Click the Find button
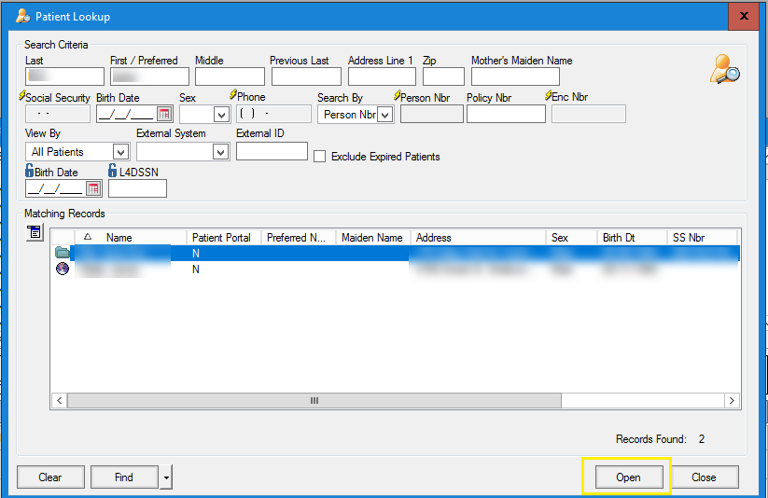The height and width of the screenshot is (498, 768). click(x=124, y=477)
